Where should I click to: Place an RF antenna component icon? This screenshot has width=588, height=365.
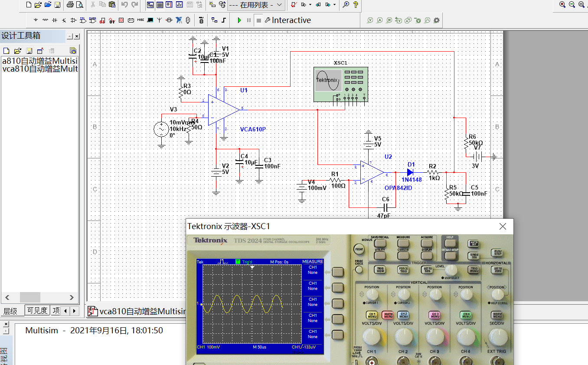coord(159,20)
